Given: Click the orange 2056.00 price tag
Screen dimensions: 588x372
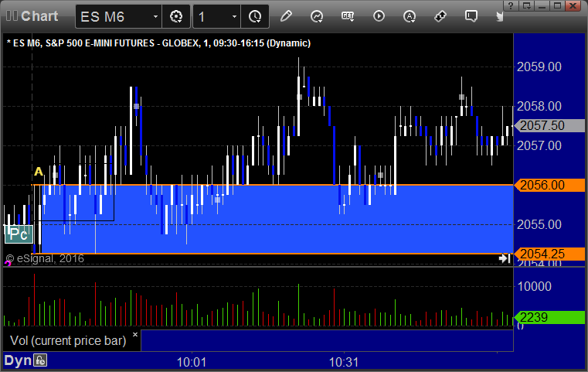Looking at the screenshot, I should (x=549, y=185).
